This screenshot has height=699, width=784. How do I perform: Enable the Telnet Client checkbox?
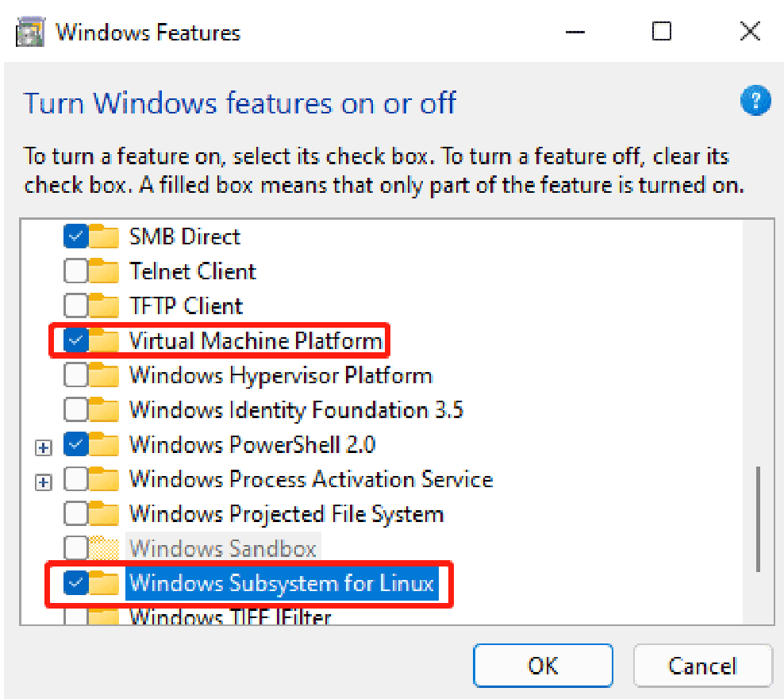pos(76,271)
